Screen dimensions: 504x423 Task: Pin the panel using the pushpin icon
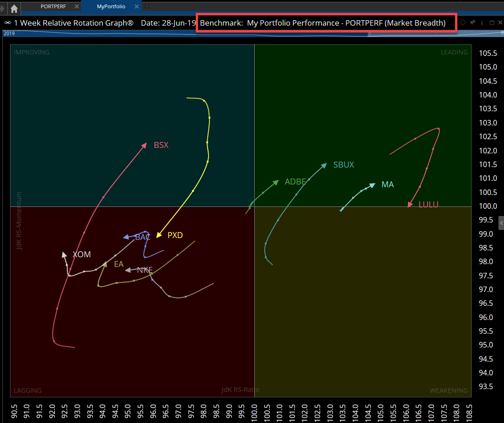point(472,22)
